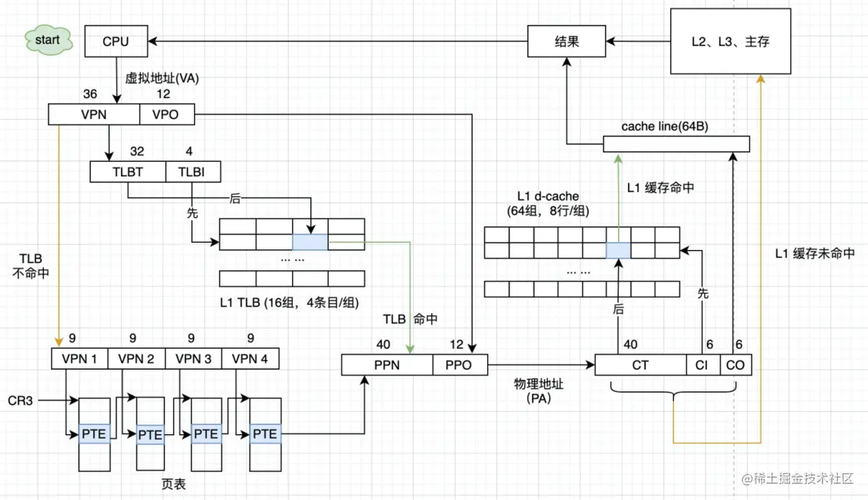Click the 物理地址 (PA) label
Viewport: 868px width, 500px height.
tap(538, 391)
